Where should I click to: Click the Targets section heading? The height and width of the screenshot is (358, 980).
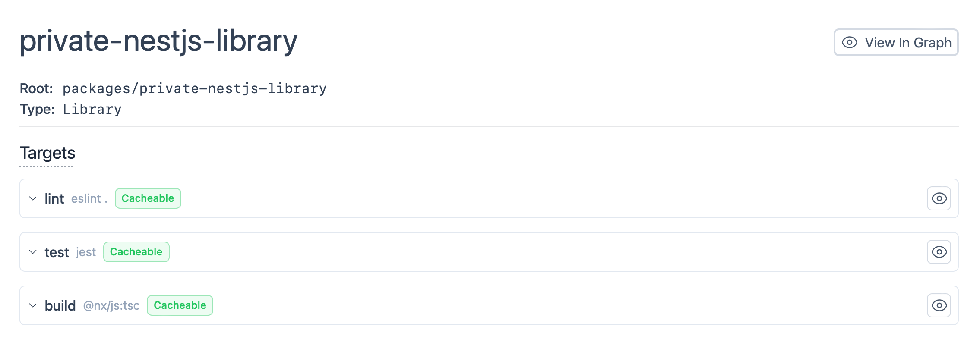coord(47,153)
